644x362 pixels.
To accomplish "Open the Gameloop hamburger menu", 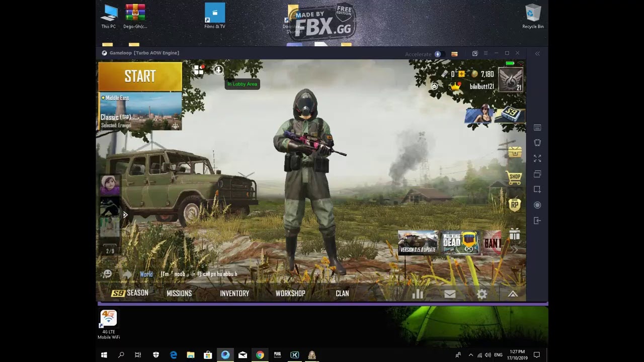I will (x=486, y=53).
